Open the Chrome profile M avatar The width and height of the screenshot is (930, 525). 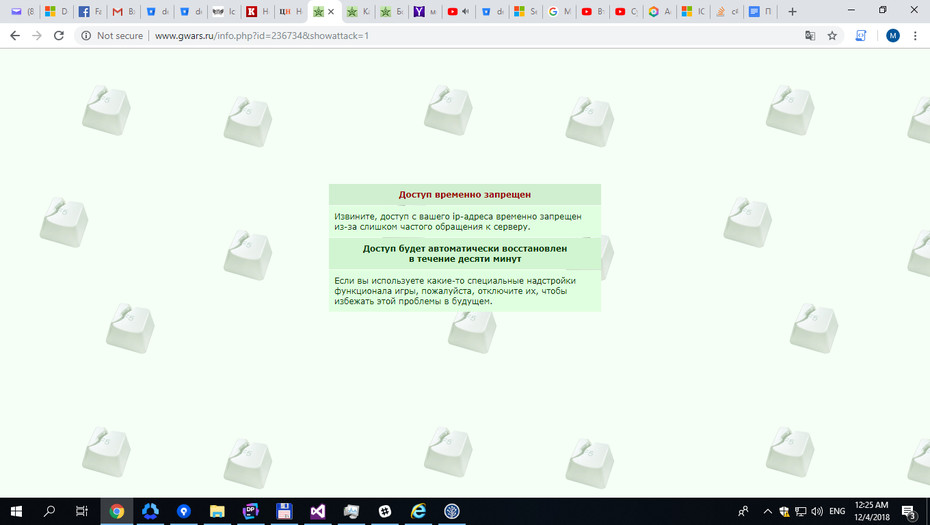point(893,36)
